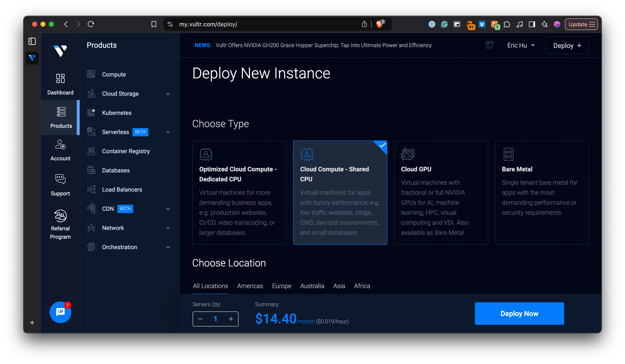Toggle the browser sidebar panel icon
This screenshot has height=364, width=625.
(x=32, y=41)
